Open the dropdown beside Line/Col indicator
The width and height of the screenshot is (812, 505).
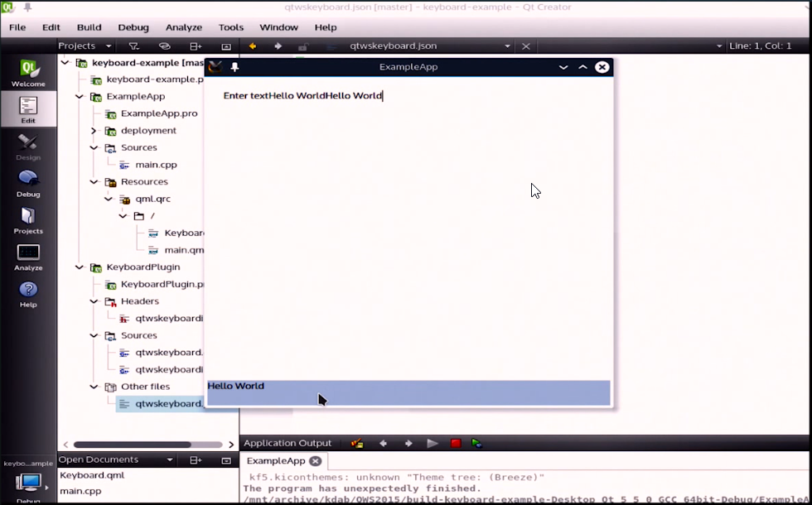719,46
